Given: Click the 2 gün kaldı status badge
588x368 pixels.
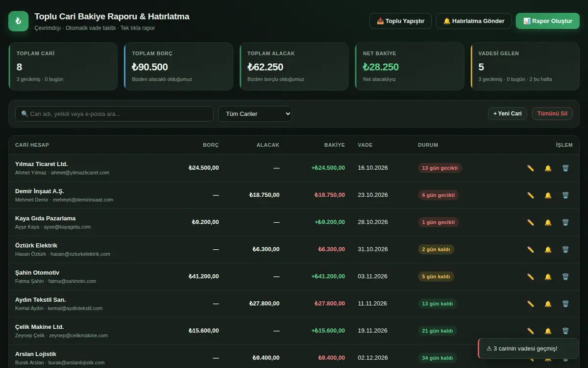Looking at the screenshot, I should (436, 249).
